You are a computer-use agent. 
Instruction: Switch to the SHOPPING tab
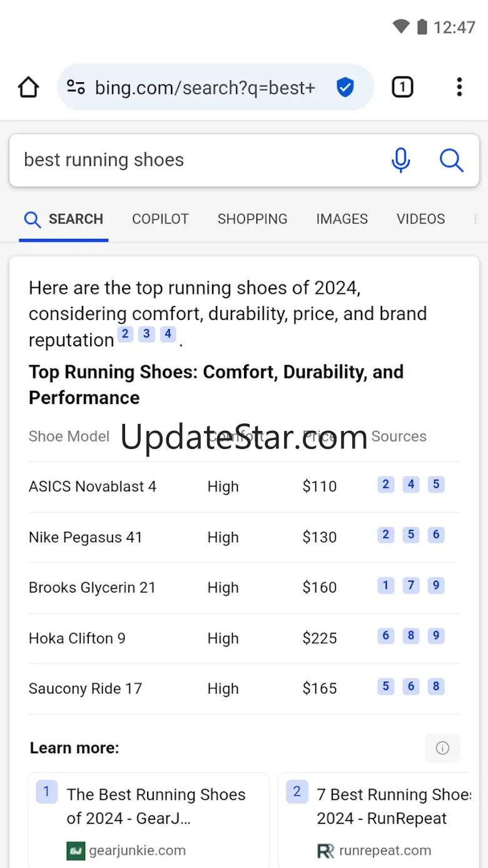pos(252,219)
